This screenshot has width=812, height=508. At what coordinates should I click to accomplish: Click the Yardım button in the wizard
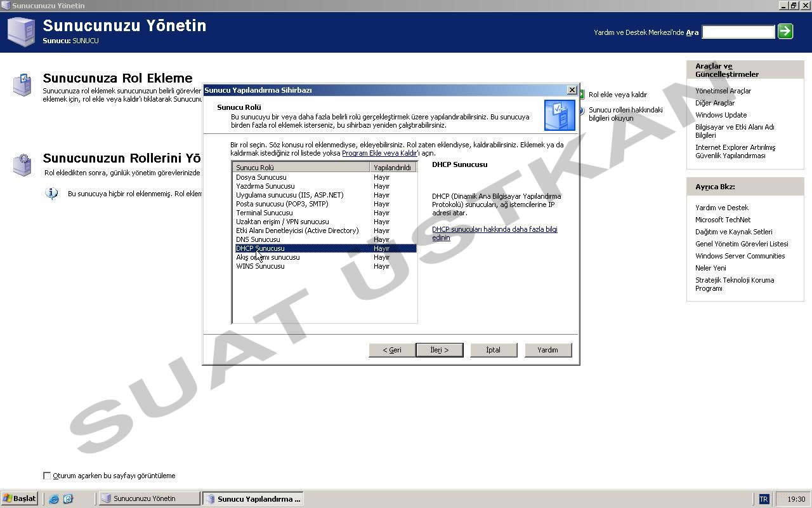pos(547,350)
